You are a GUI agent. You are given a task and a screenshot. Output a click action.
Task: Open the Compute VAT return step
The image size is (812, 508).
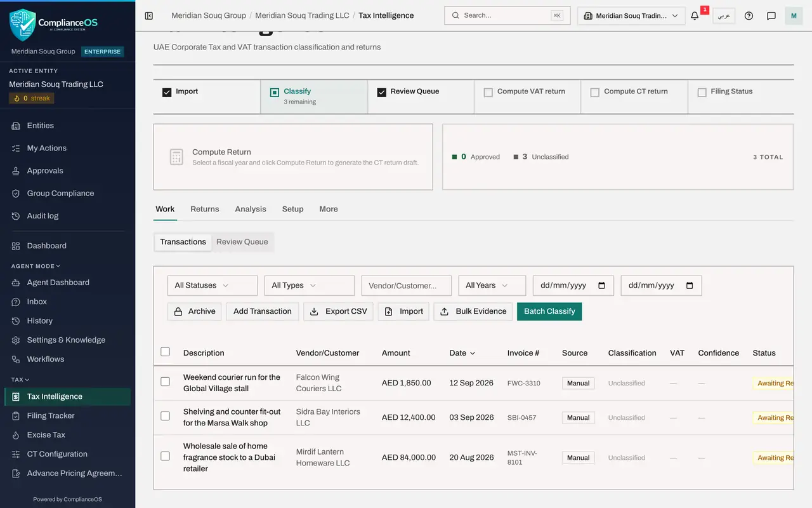[527, 97]
